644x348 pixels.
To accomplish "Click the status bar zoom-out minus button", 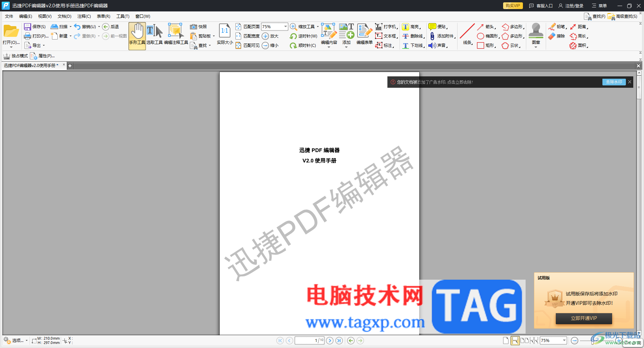I will (x=575, y=341).
